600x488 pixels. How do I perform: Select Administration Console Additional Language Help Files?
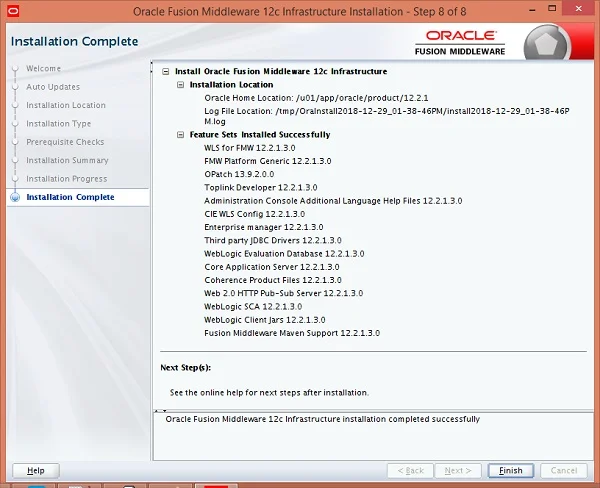[x=333, y=201]
